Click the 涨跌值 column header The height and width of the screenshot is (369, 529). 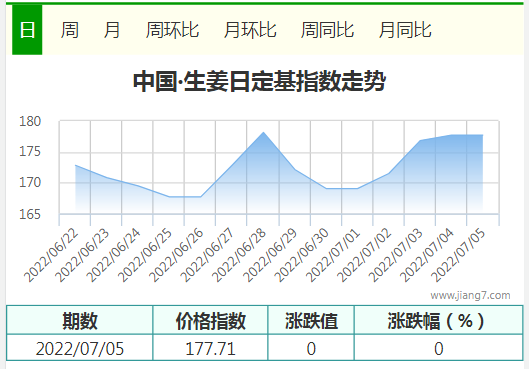click(311, 320)
